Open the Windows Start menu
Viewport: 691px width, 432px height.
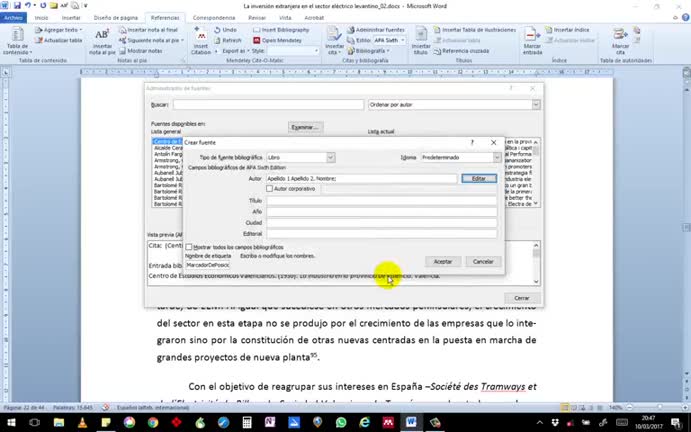11,422
